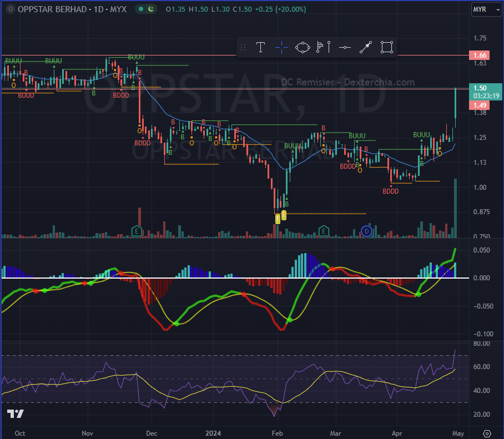Grab the drawing toolbar's dotted handle

pos(243,48)
